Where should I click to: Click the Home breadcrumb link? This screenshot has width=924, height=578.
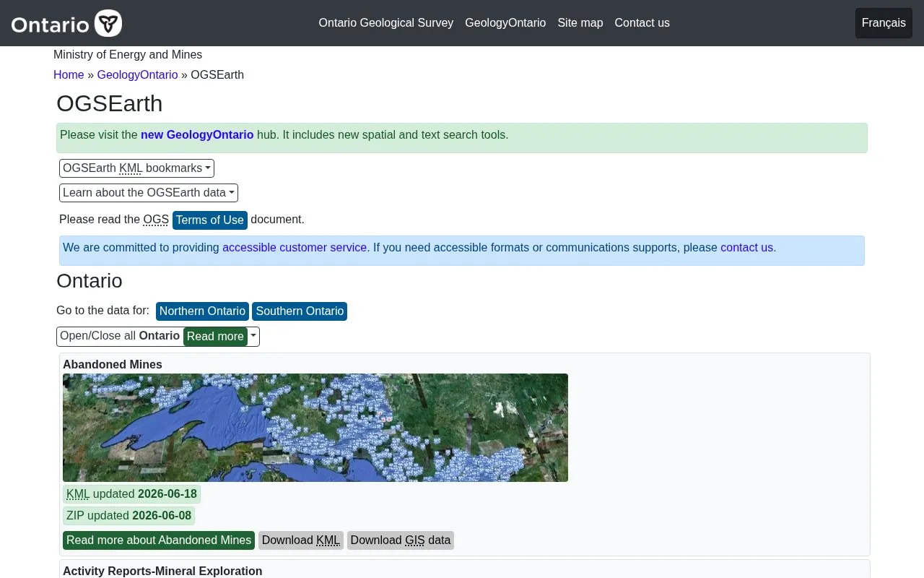pos(69,75)
